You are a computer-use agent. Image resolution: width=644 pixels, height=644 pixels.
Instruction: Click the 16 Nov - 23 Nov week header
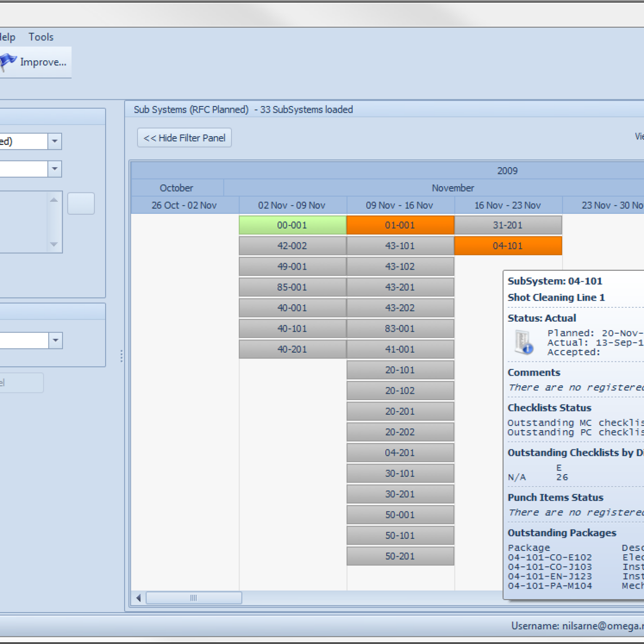[x=508, y=205]
